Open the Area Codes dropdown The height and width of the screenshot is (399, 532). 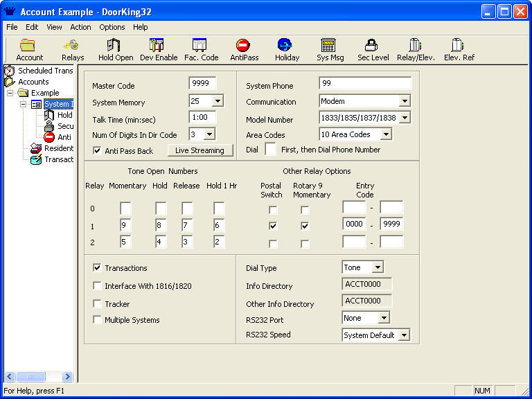click(x=386, y=134)
